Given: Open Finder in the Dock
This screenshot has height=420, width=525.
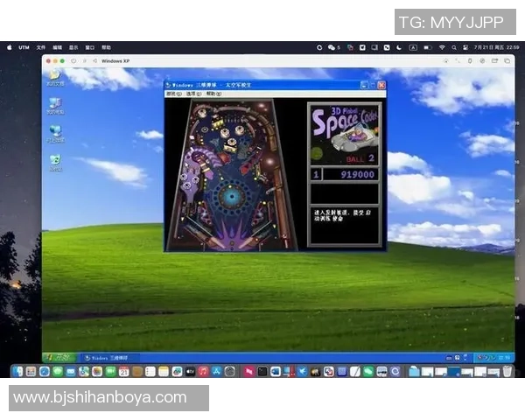Looking at the screenshot, I should point(17,371).
